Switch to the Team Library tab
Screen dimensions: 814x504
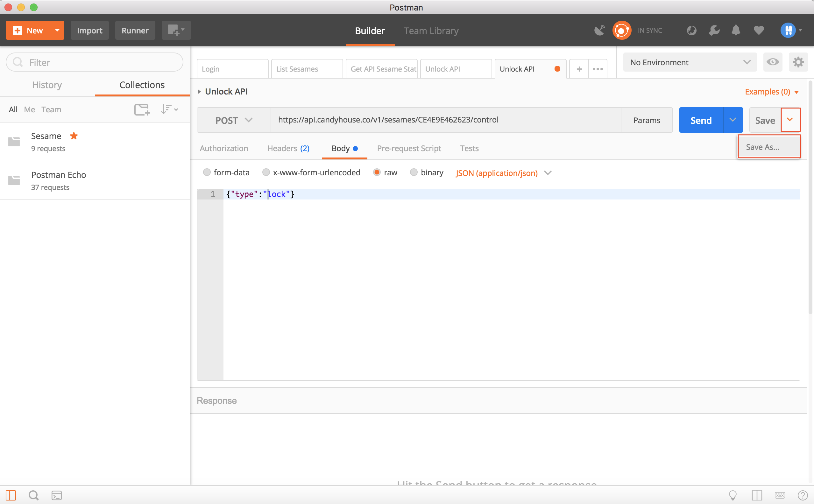[x=431, y=30]
